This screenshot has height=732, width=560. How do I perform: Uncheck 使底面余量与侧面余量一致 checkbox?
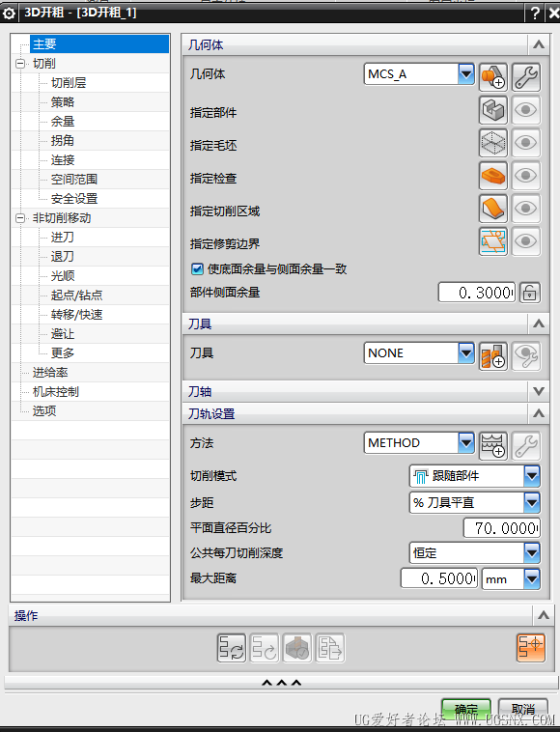(197, 268)
